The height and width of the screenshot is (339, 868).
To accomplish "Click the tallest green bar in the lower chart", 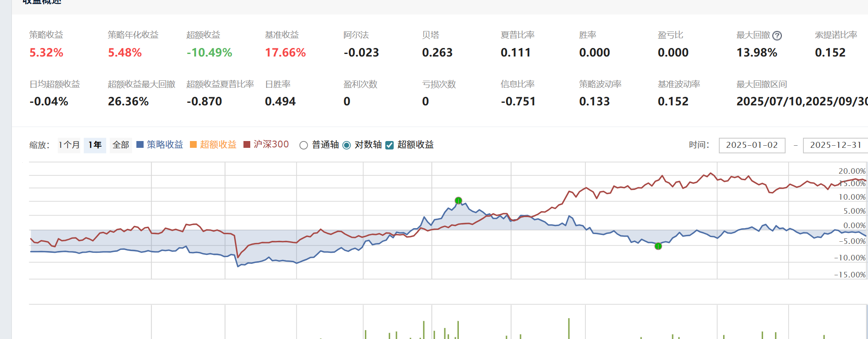I will 568,328.
